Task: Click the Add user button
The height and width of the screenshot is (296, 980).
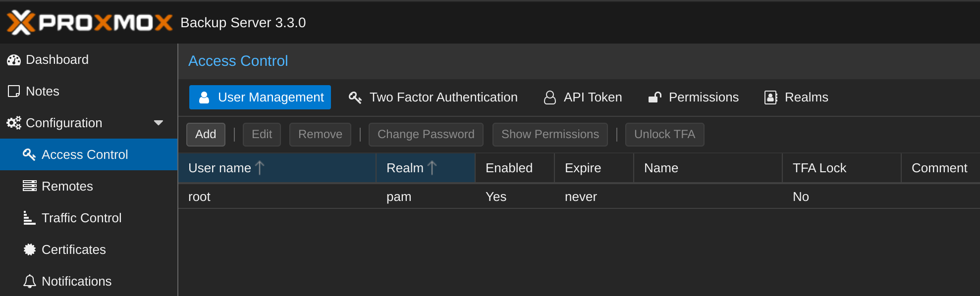Action: point(206,135)
